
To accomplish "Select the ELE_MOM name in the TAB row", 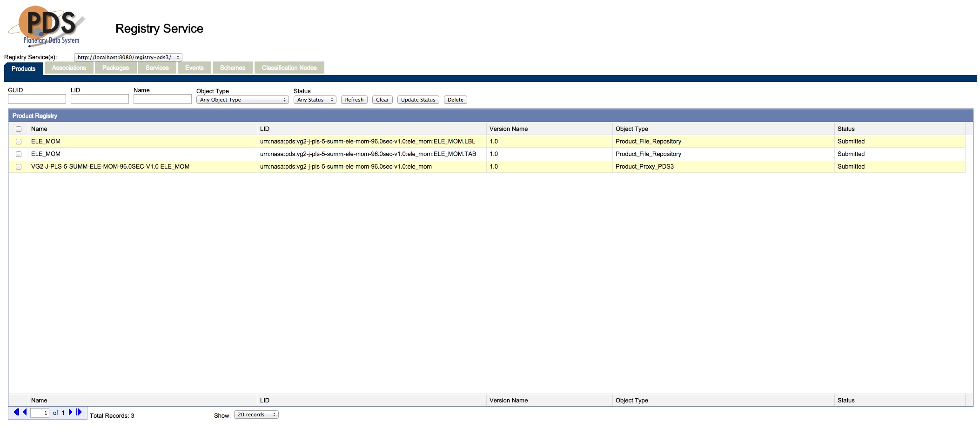I will click(x=46, y=154).
